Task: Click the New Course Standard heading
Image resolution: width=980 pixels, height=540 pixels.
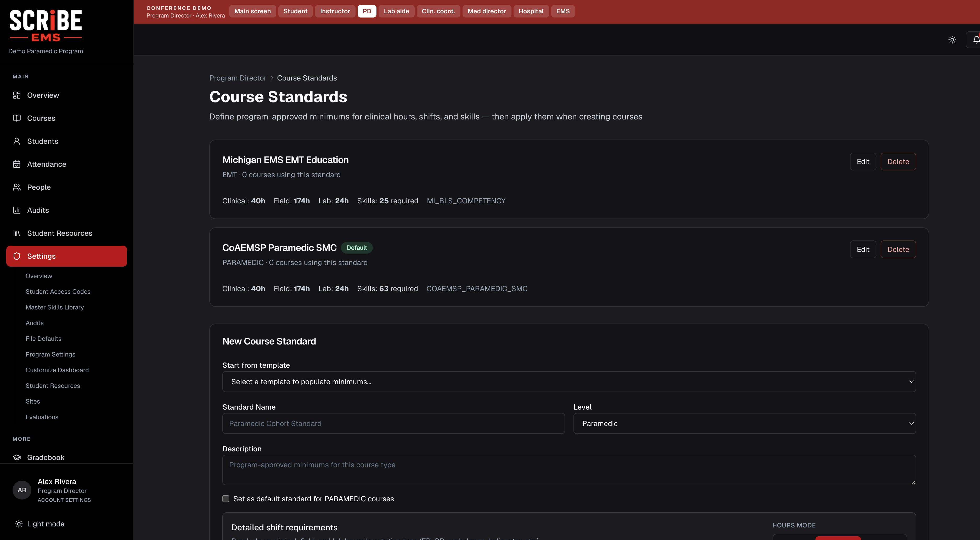Action: click(269, 341)
